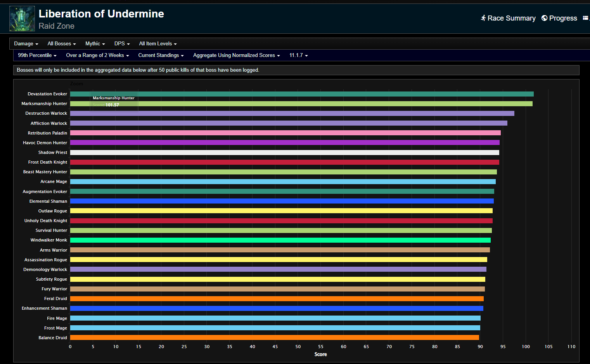Click the 50 public kills notice text
The width and height of the screenshot is (590, 364).
pyautogui.click(x=138, y=70)
